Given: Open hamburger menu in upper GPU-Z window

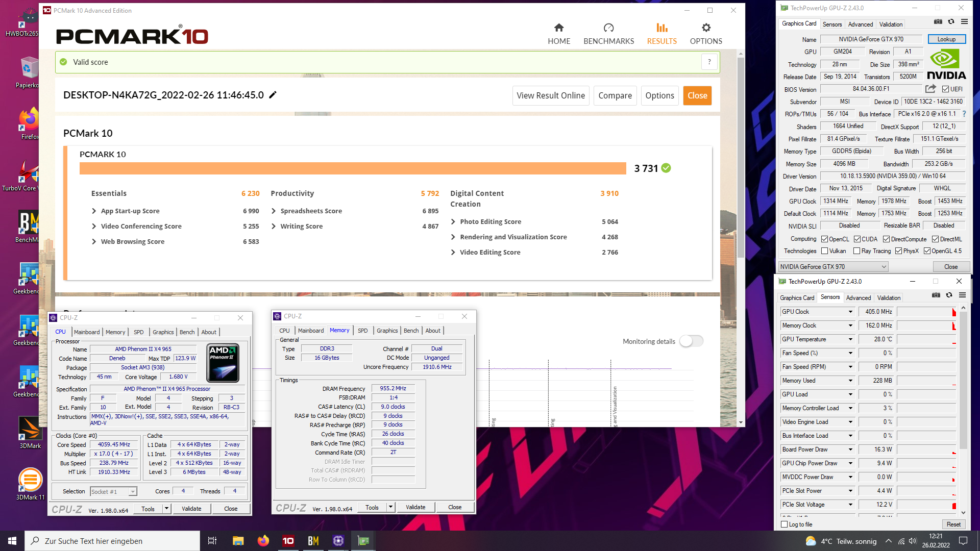Looking at the screenshot, I should click(964, 22).
